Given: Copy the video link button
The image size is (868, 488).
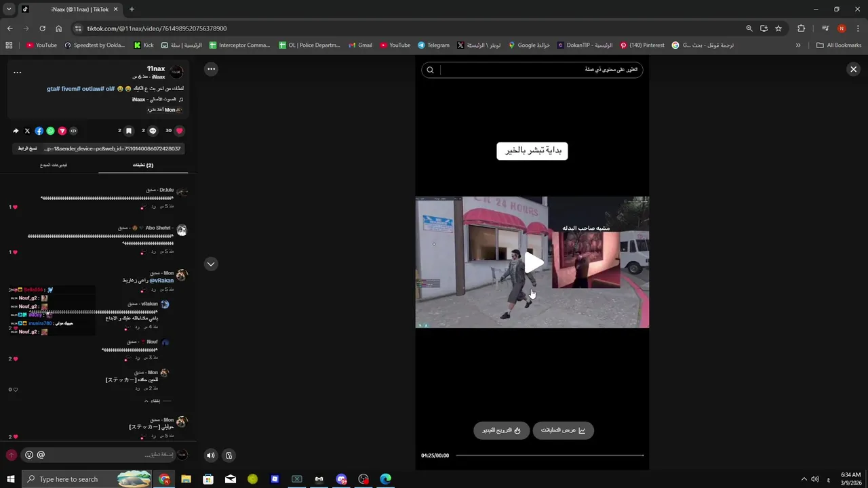Looking at the screenshot, I should point(27,148).
